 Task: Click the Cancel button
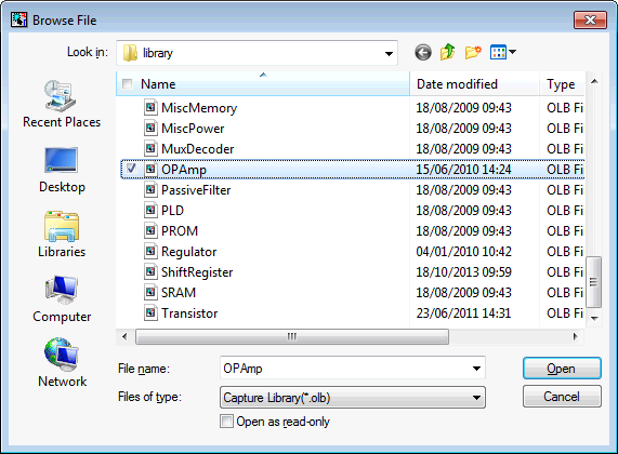click(561, 397)
